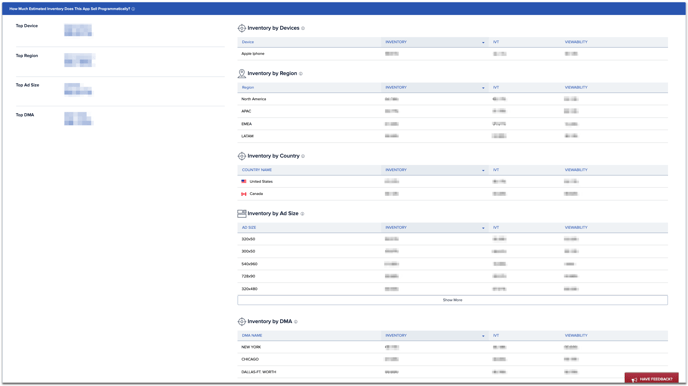Open info tooltip next to Inventory by Region
The height and width of the screenshot is (386, 688).
301,74
